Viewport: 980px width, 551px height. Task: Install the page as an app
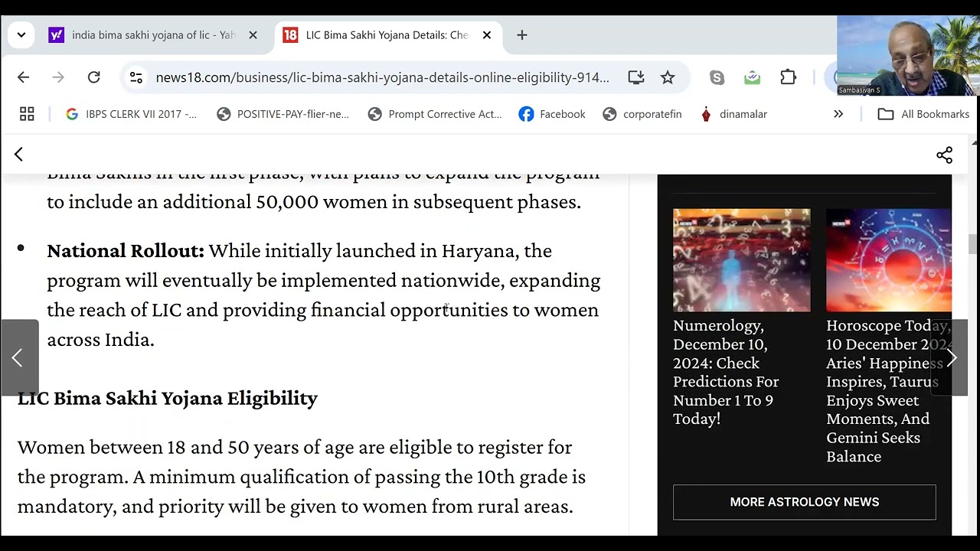[635, 77]
